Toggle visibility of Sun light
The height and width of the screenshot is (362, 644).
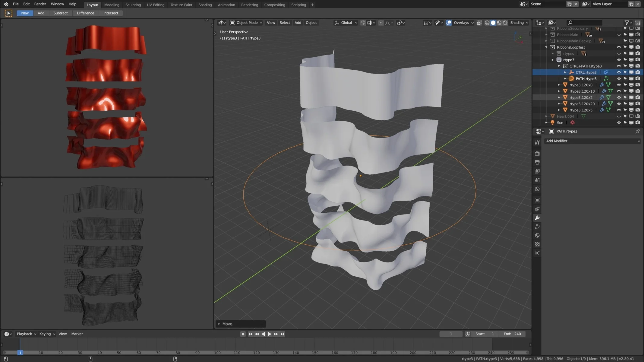tap(619, 122)
